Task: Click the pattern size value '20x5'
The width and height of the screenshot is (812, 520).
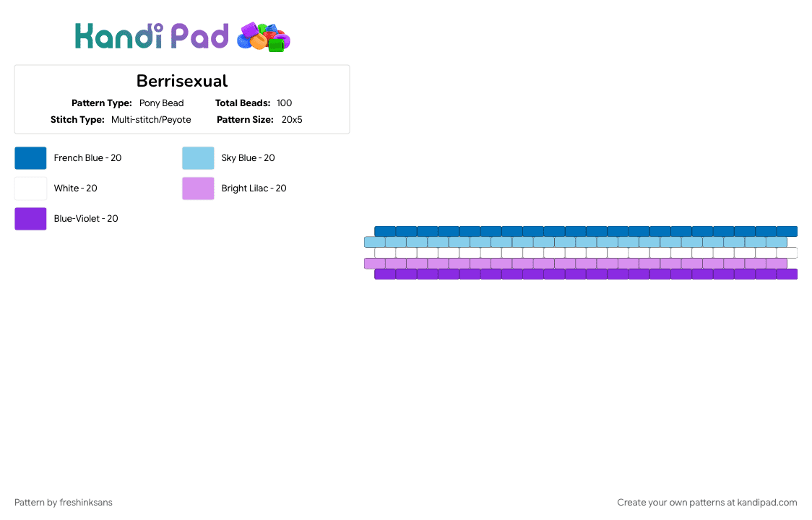Action: point(292,120)
